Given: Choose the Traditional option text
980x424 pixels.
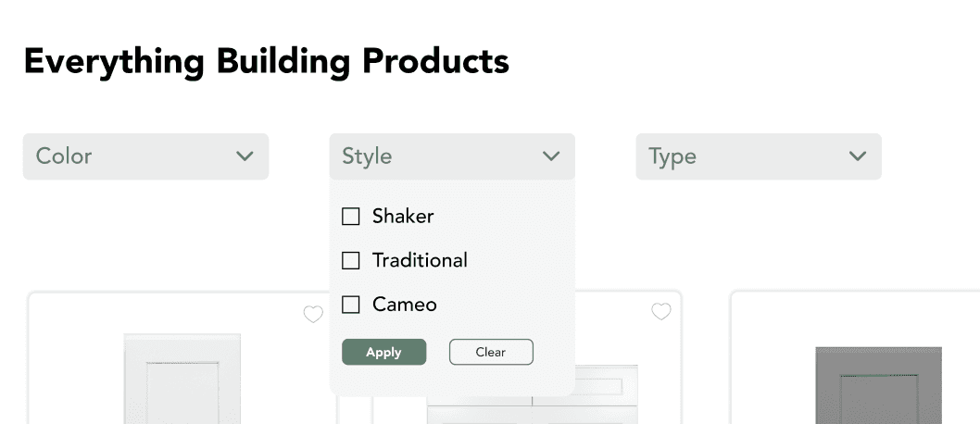Looking at the screenshot, I should [x=420, y=260].
